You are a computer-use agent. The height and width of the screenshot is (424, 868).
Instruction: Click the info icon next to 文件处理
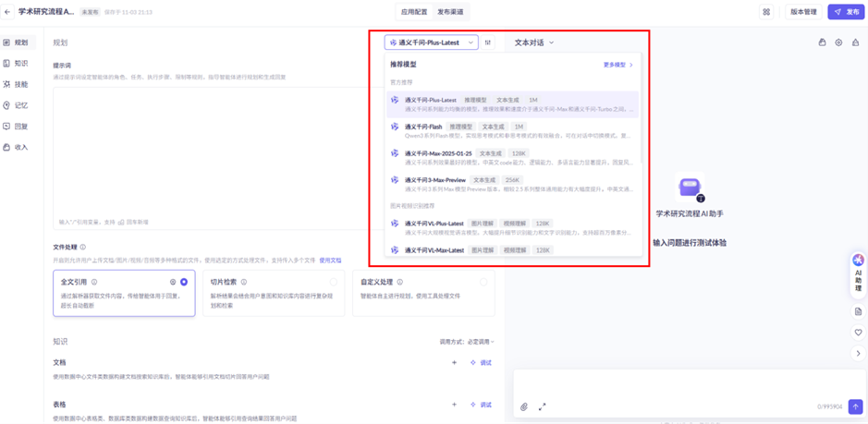82,247
